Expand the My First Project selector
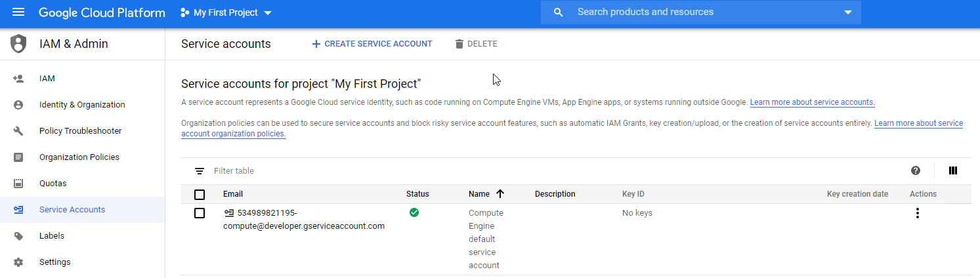 click(x=226, y=12)
